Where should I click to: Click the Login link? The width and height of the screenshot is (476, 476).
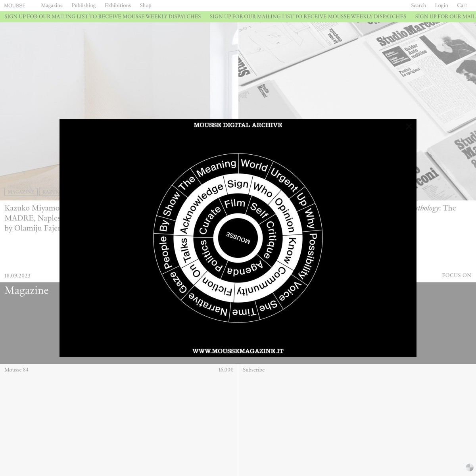[441, 5]
